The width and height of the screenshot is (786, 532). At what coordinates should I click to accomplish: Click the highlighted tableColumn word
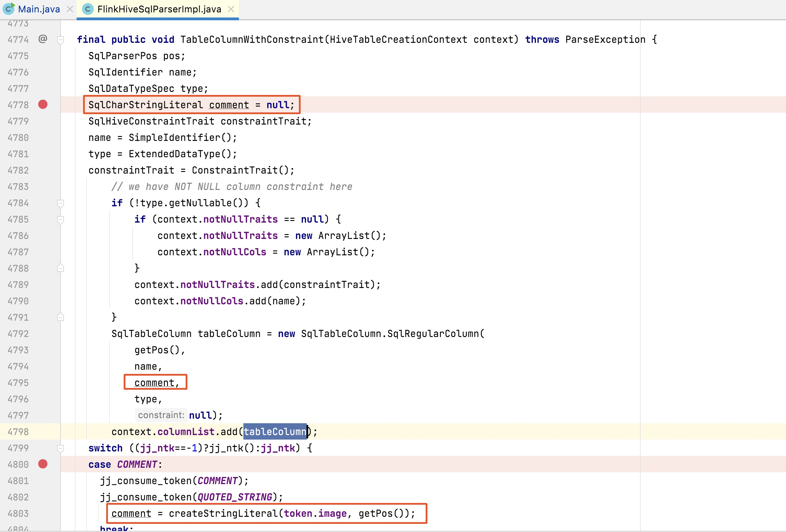(275, 432)
